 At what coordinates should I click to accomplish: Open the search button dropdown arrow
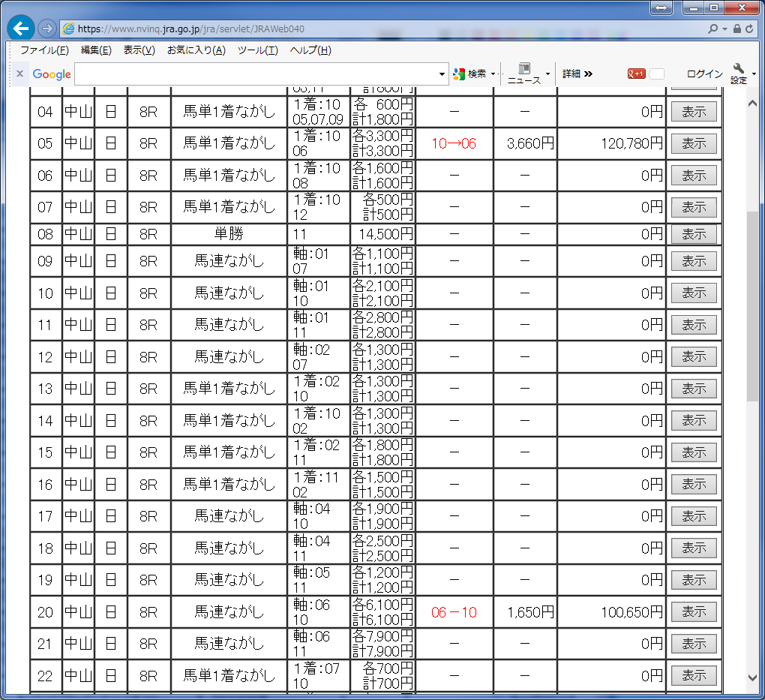(x=493, y=74)
